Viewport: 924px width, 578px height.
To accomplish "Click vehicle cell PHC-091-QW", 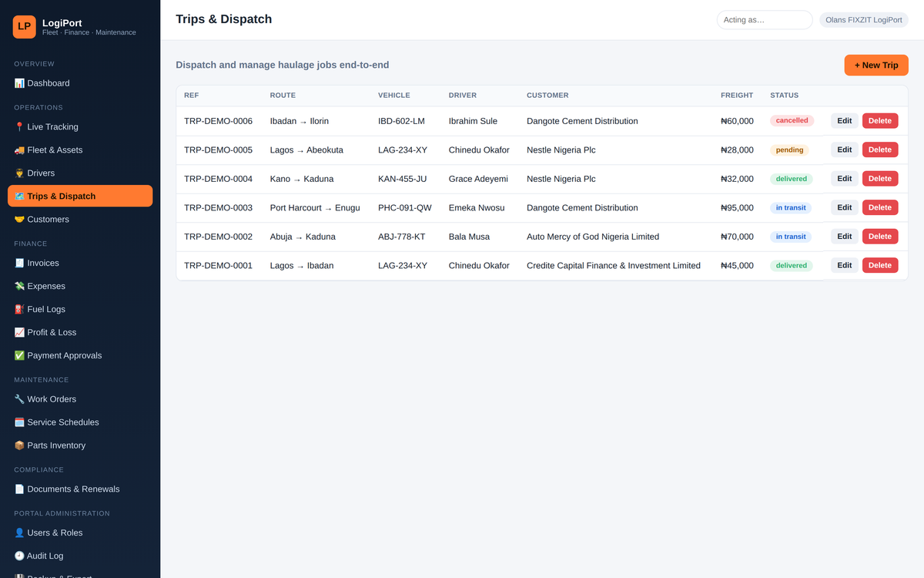I will 405,207.
